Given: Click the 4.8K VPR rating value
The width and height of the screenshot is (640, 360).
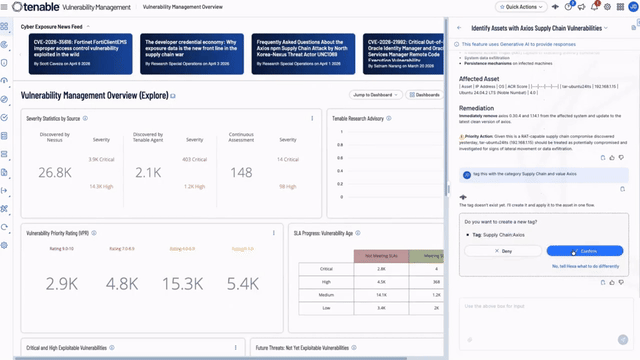Looking at the screenshot, I should point(122,284).
